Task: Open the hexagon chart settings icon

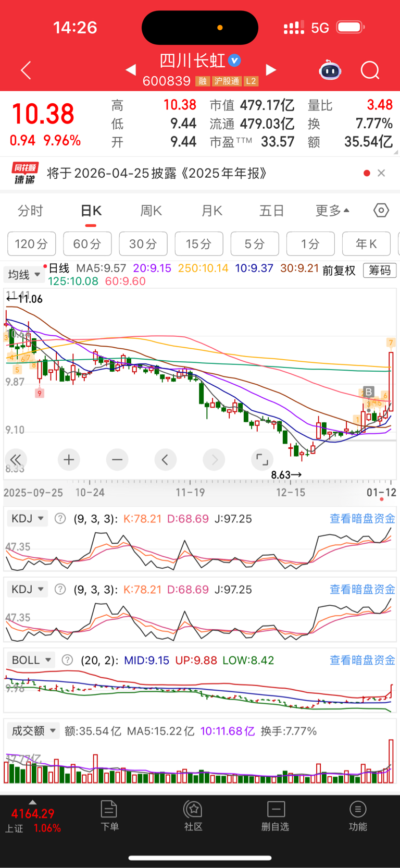Action: coord(381,211)
